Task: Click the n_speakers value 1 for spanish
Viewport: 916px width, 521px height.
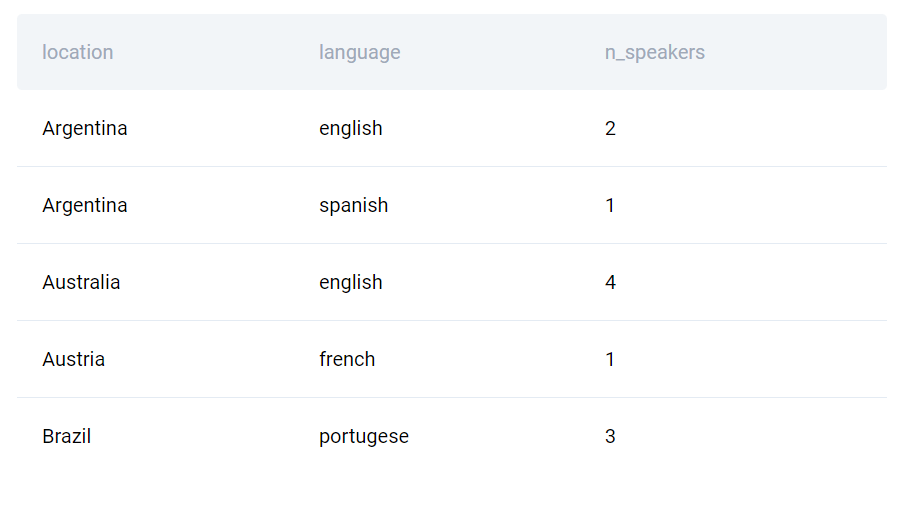Action: click(x=610, y=206)
